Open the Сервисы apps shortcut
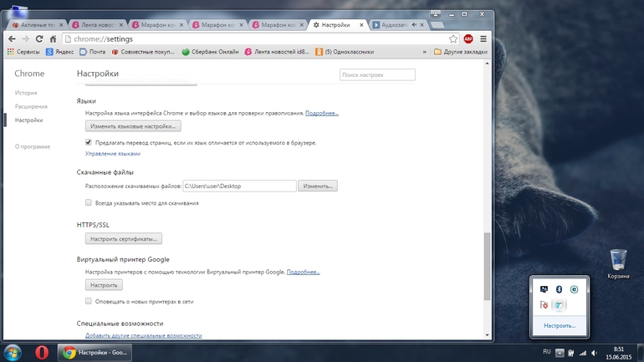Screen dimensions: 644x362 (23, 52)
